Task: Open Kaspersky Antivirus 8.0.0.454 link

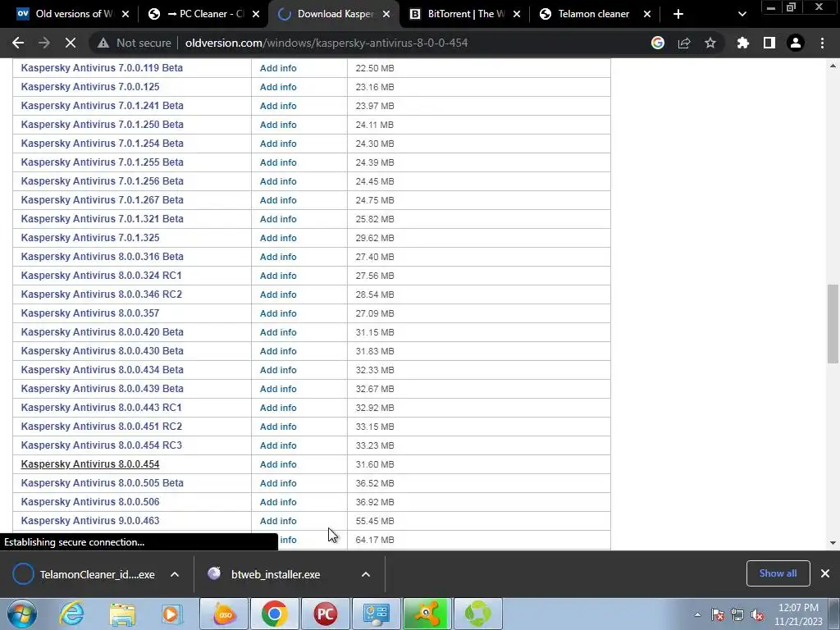Action: click(90, 464)
